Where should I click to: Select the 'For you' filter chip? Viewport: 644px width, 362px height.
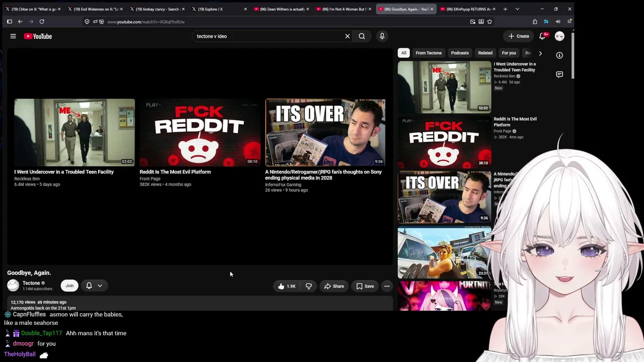509,53
